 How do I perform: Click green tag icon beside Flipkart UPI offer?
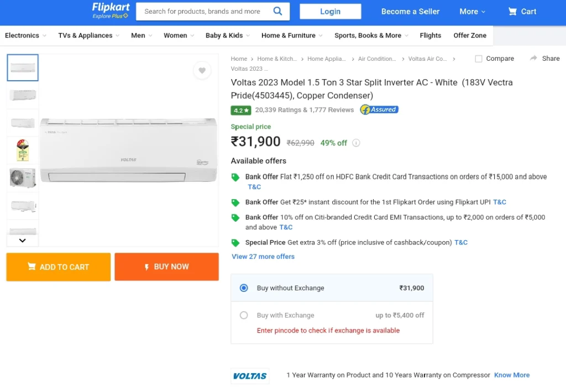click(235, 202)
